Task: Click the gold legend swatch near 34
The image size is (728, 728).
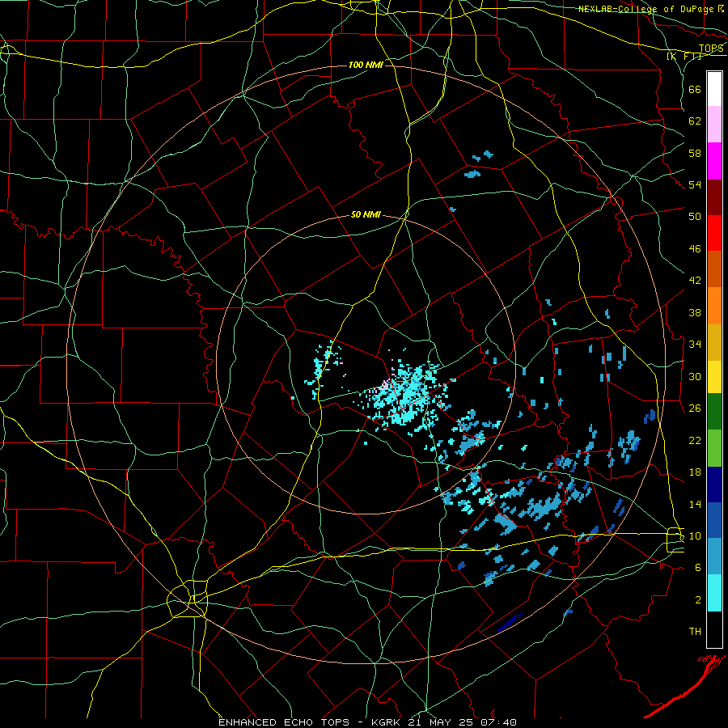Action: coord(714,342)
